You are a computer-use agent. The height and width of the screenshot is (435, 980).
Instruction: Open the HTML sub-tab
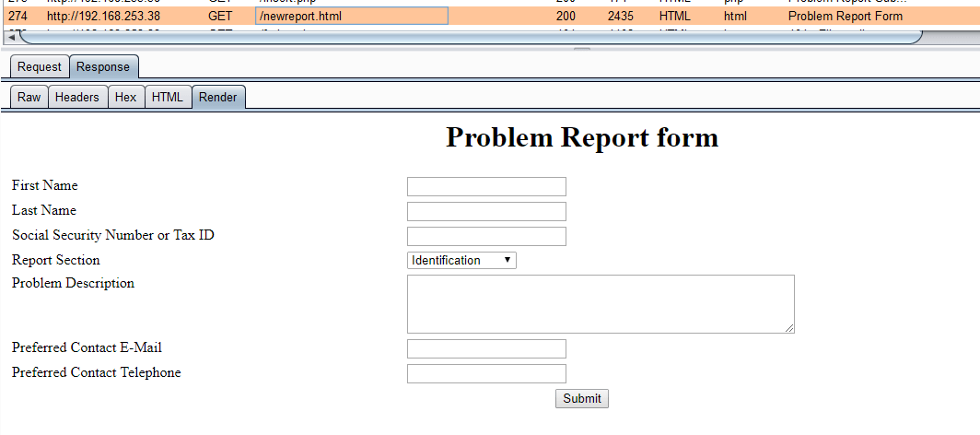tap(168, 97)
